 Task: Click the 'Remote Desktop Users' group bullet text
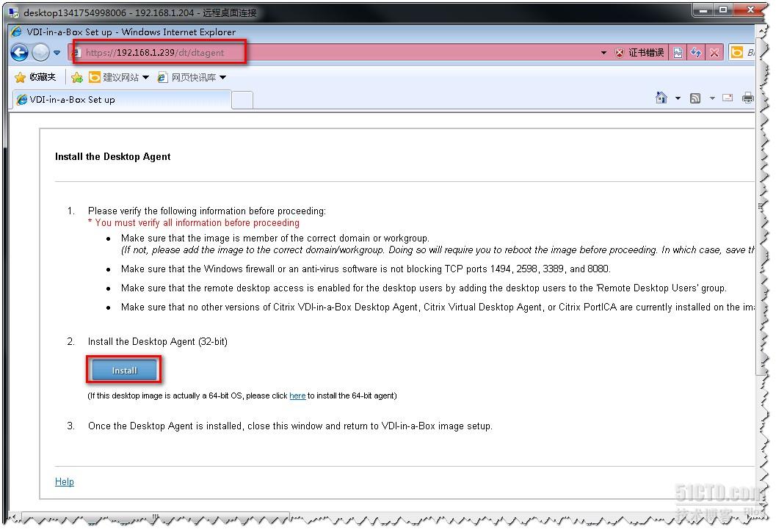click(424, 288)
